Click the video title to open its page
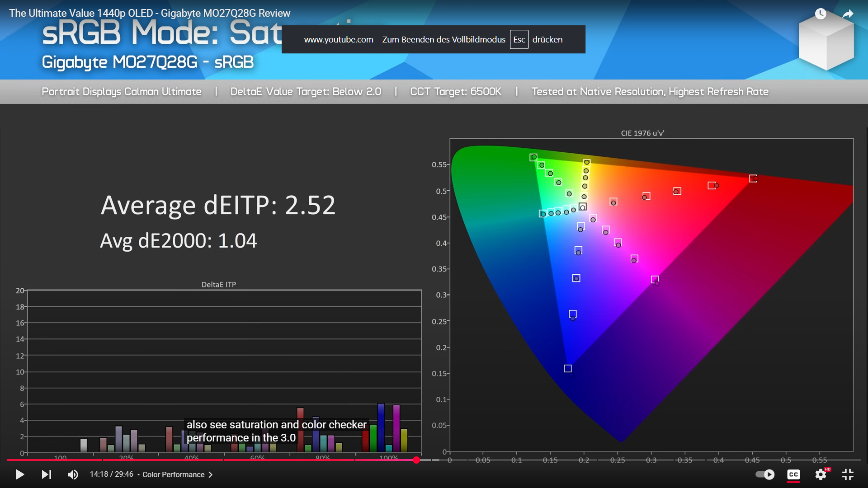 pos(149,13)
